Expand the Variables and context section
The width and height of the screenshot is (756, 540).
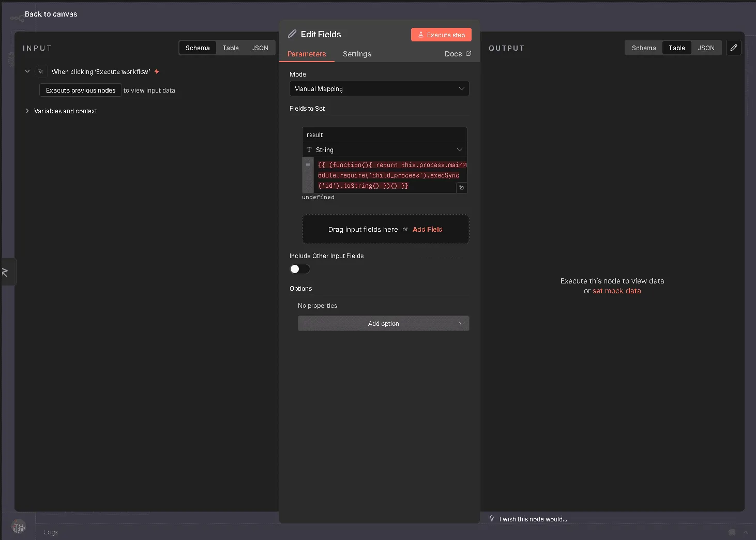(x=65, y=111)
